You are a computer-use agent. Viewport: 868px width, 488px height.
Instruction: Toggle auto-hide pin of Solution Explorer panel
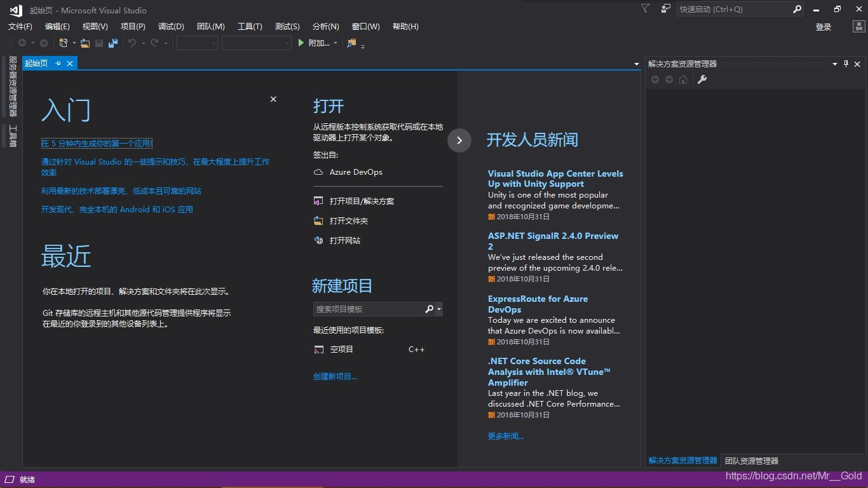pyautogui.click(x=846, y=64)
